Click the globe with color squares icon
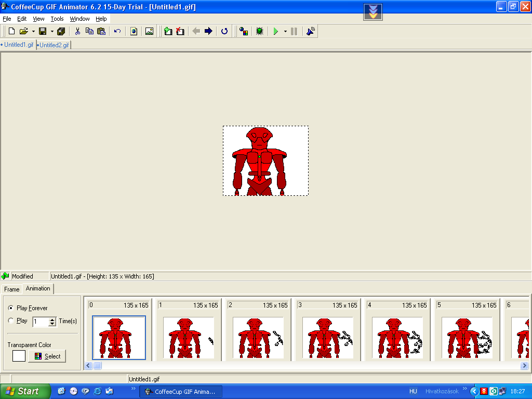This screenshot has width=532, height=399. [x=243, y=31]
